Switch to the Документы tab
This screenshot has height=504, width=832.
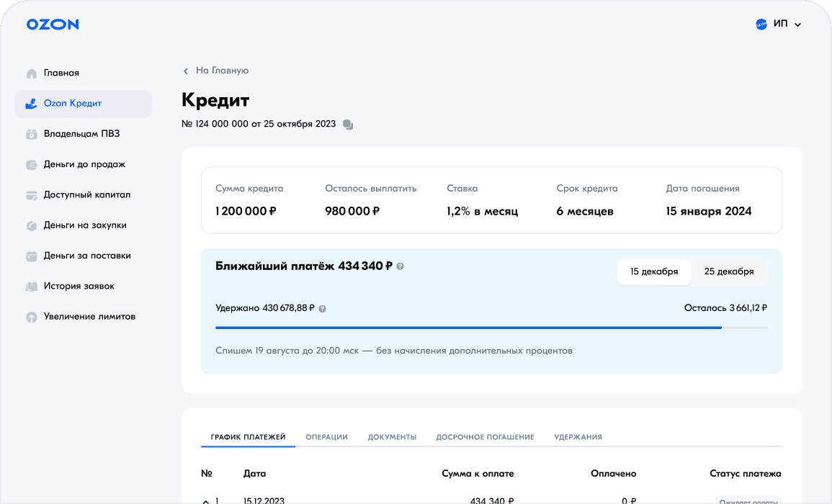pos(392,437)
